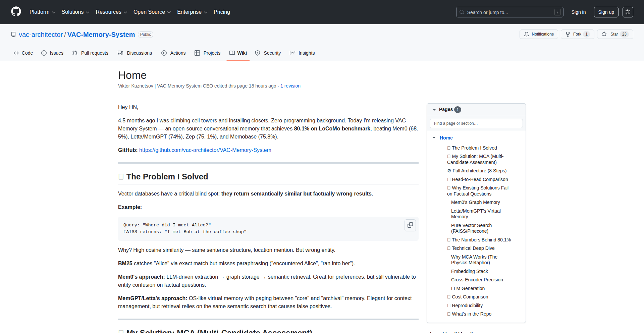Image resolution: width=644 pixels, height=333 pixels.
Task: Open Why Existing Solutions Fail section
Action: click(478, 191)
